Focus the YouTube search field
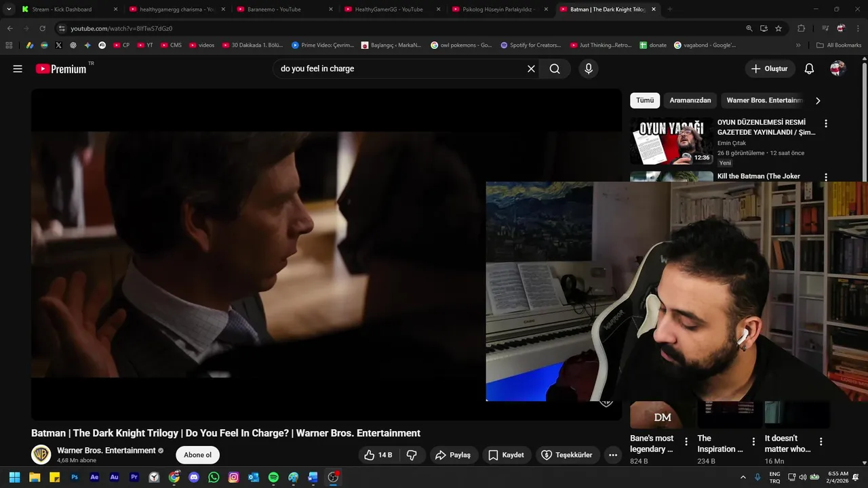The height and width of the screenshot is (488, 868). 401,68
